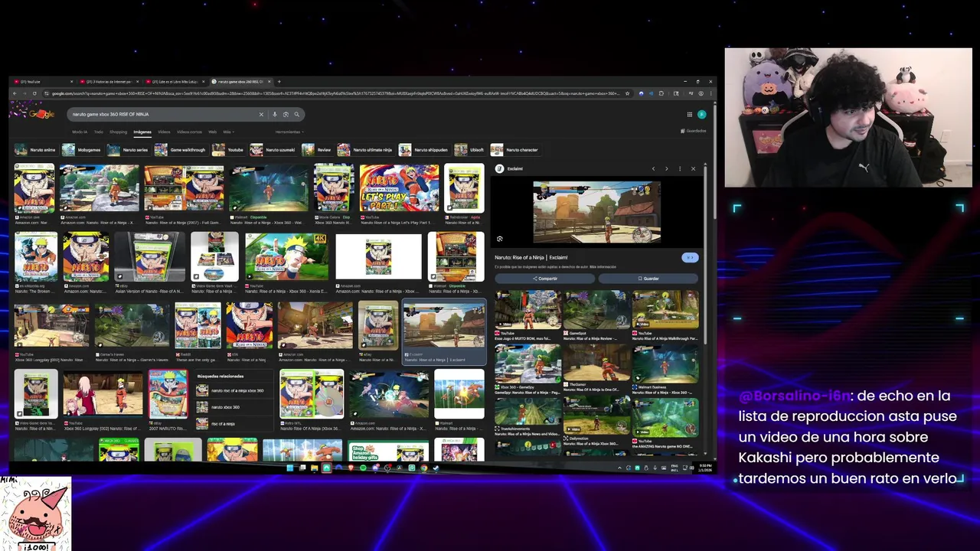This screenshot has width=980, height=551.
Task: Open the Google account avatar
Action: pyautogui.click(x=701, y=114)
